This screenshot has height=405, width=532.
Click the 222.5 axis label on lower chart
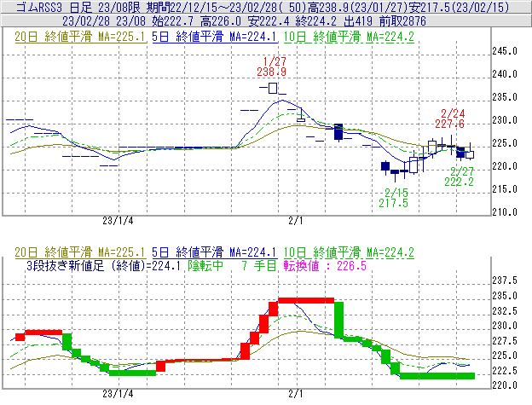tap(505, 371)
